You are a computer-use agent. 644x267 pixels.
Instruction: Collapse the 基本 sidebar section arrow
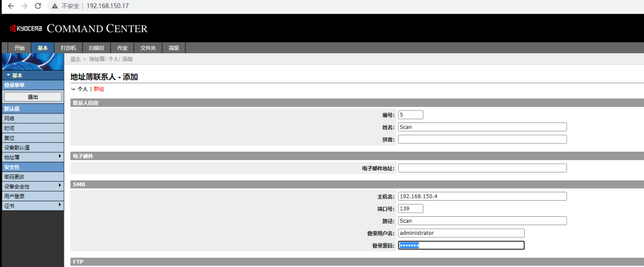pyautogui.click(x=8, y=75)
